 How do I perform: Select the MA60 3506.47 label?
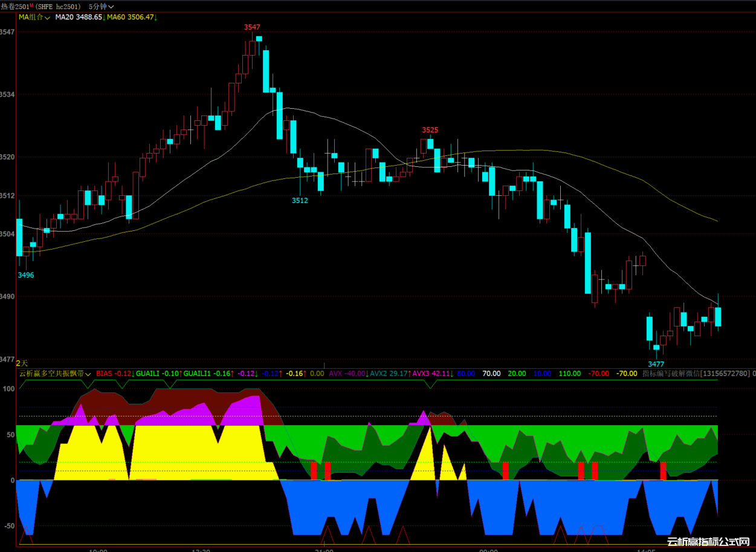point(131,18)
